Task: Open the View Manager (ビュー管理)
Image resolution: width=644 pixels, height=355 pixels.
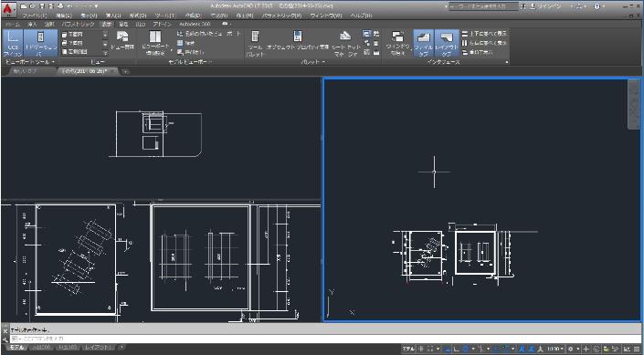Action: [122, 41]
